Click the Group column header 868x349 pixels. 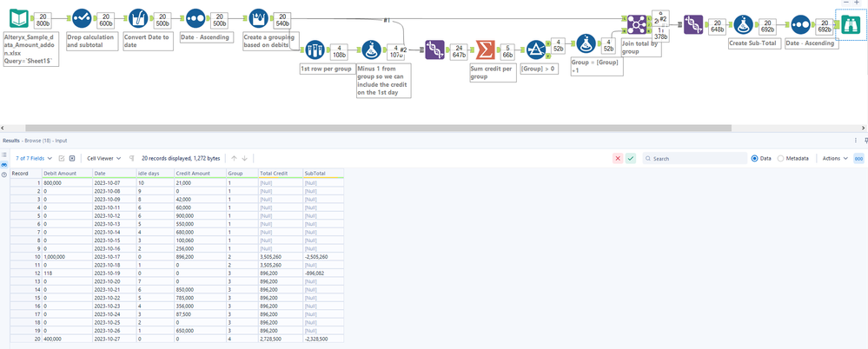242,173
